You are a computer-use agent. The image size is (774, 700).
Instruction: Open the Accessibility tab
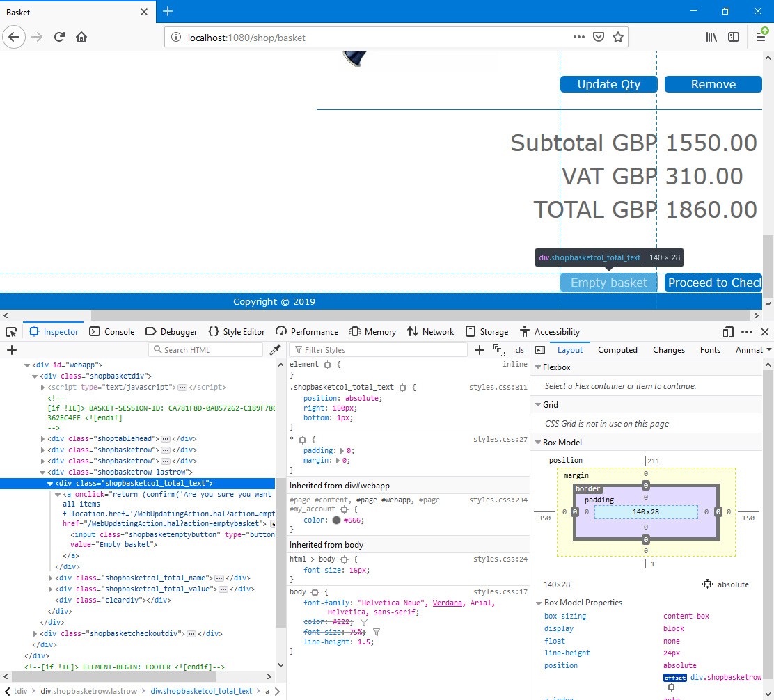[x=550, y=332]
